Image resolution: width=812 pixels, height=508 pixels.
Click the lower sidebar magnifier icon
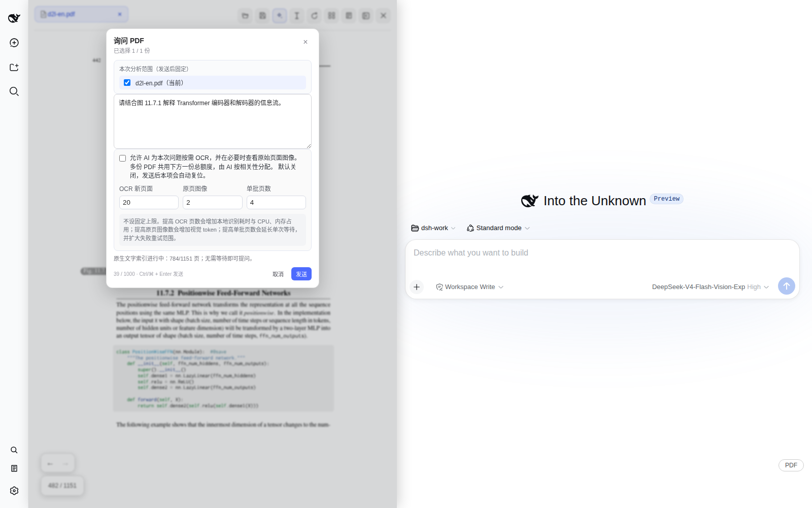tap(14, 450)
